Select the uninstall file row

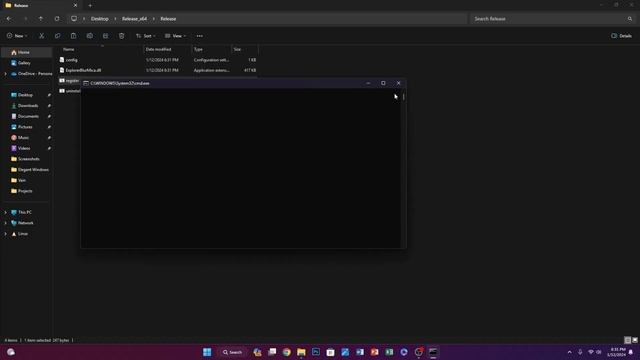pos(69,91)
